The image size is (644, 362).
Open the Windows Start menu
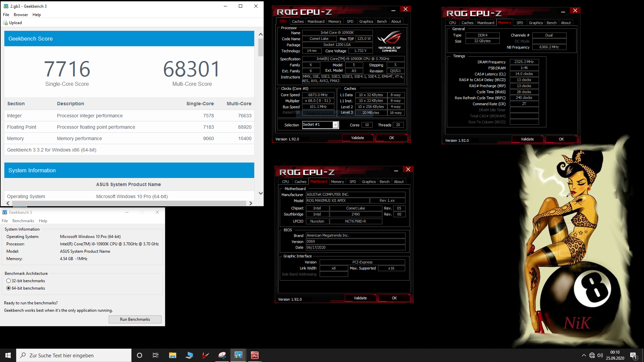[x=8, y=355]
